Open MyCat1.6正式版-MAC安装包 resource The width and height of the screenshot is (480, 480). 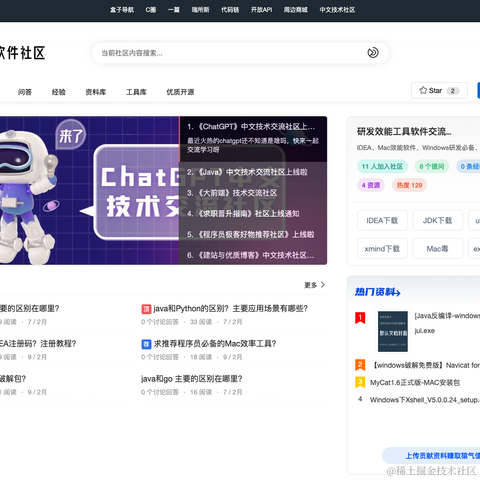pos(415,382)
